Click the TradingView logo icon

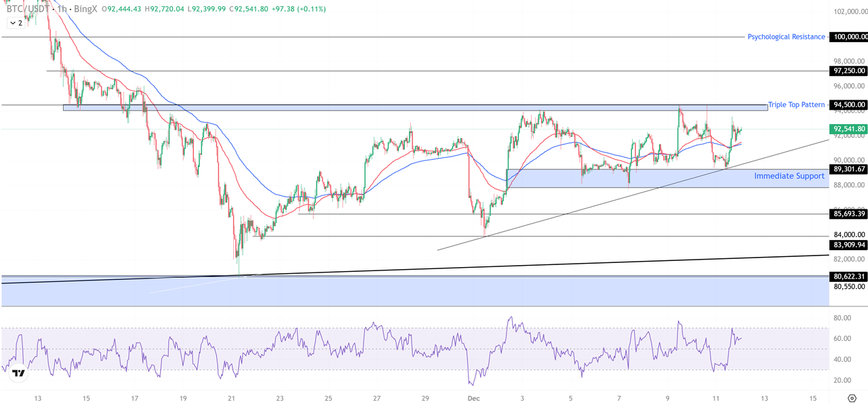pyautogui.click(x=18, y=373)
